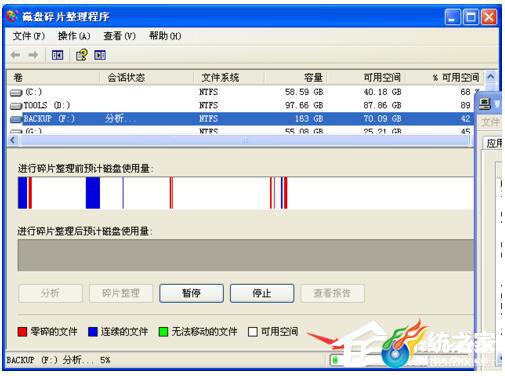Click the horizontal scrollbar left arrow

coord(13,140)
